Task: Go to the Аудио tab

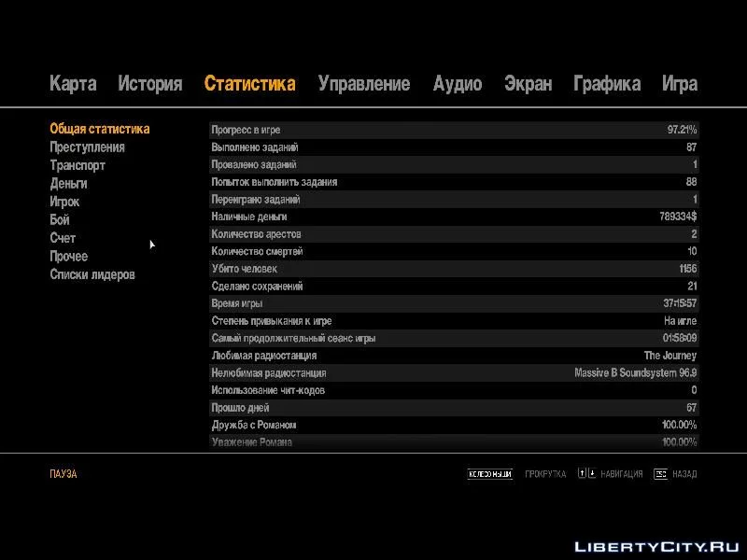Action: 458,84
